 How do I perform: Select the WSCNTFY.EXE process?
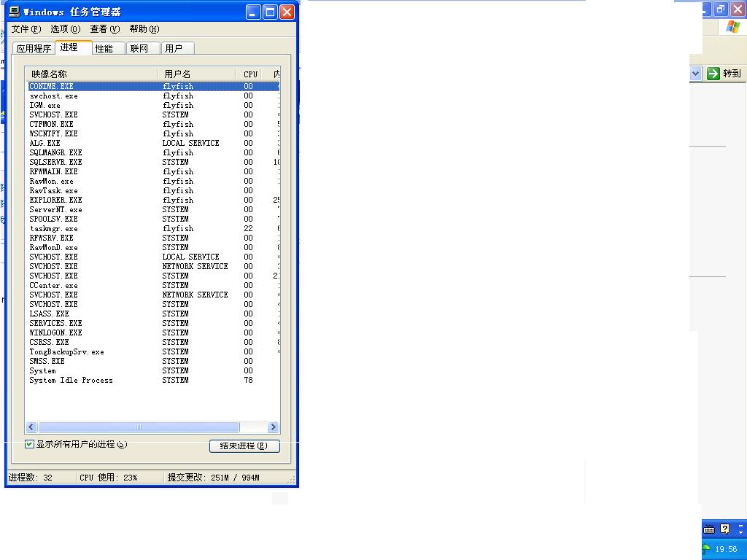53,134
